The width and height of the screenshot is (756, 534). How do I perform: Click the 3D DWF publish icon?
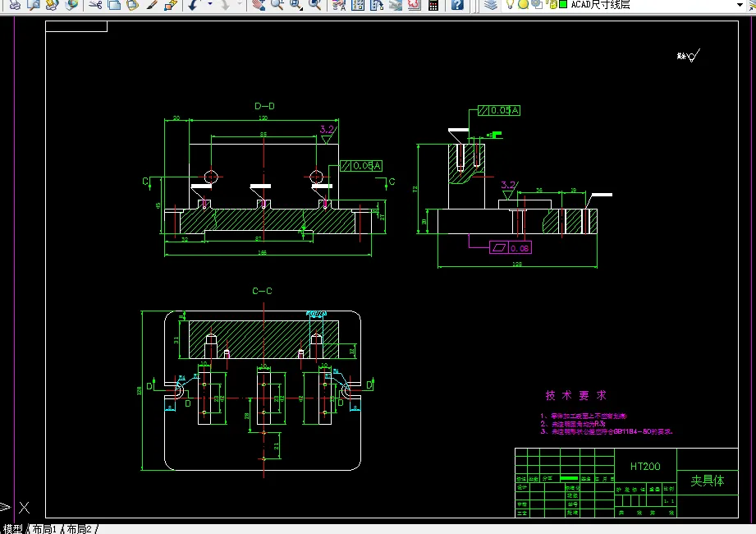click(x=71, y=5)
